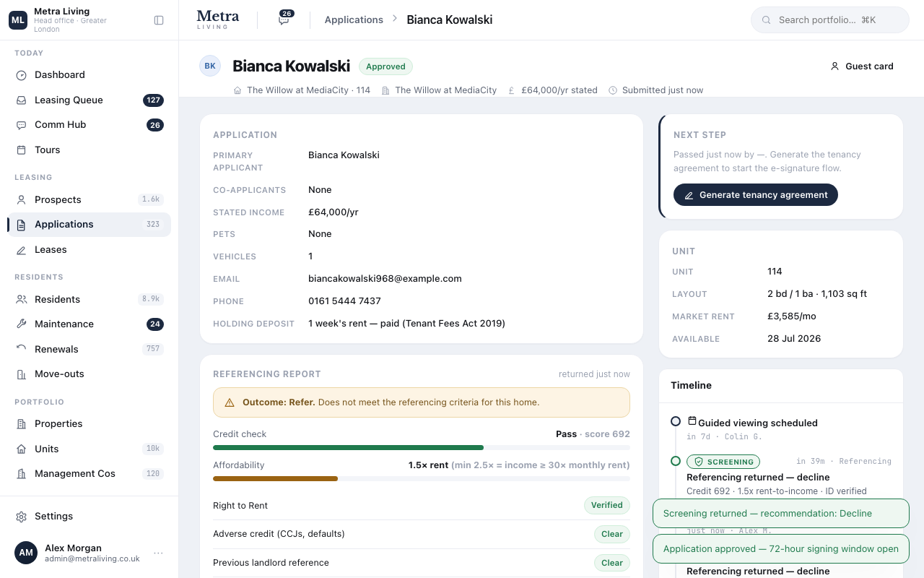Click the breadcrumb chevron after Applications
924x578 pixels.
395,19
